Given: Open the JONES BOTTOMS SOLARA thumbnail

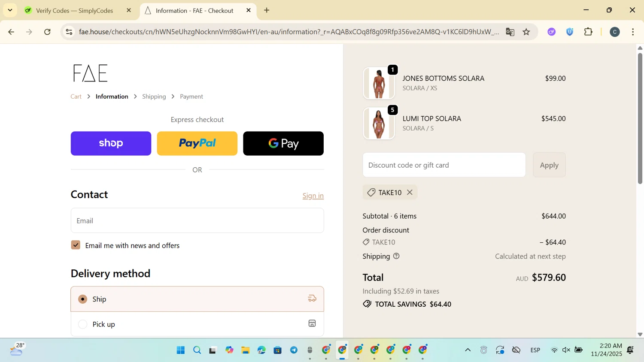Looking at the screenshot, I should [x=379, y=83].
